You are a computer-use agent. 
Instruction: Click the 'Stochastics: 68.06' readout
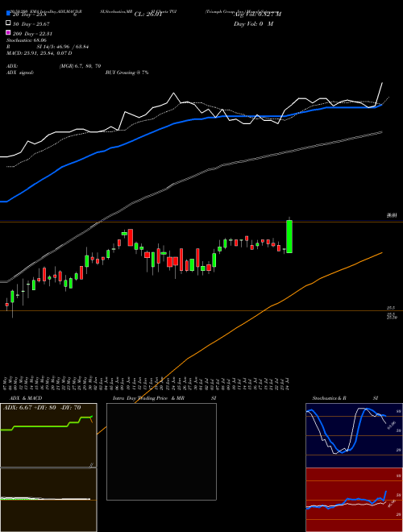[27, 40]
